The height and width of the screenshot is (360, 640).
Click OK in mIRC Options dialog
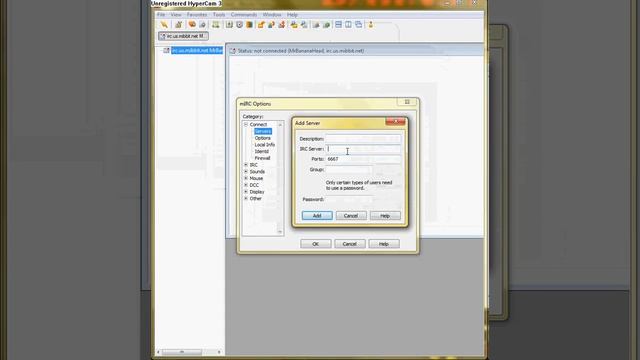click(x=316, y=244)
